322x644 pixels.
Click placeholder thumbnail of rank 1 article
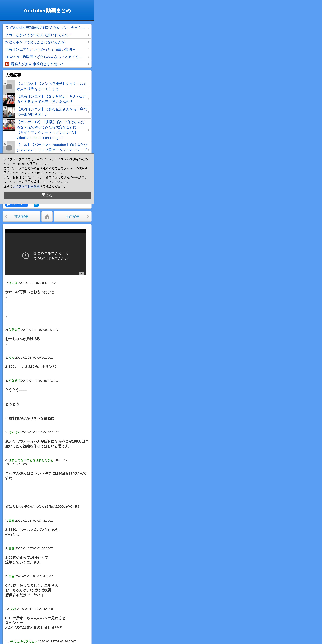pos(9,87)
